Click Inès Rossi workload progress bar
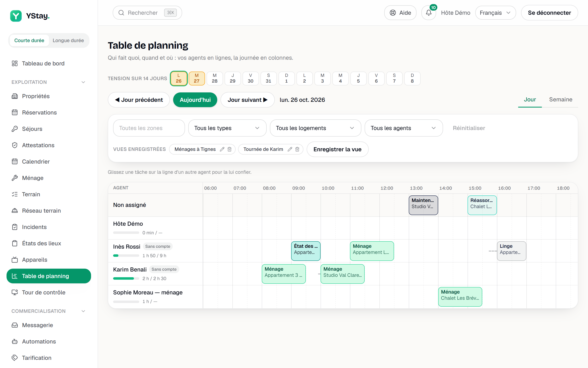Viewport: 588px width, 368px height. pos(126,256)
